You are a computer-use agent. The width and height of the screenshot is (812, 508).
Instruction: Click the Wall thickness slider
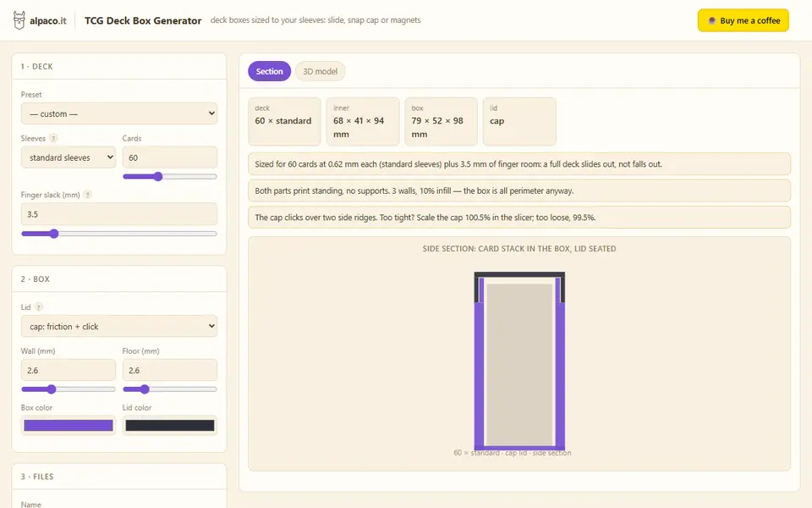point(69,389)
